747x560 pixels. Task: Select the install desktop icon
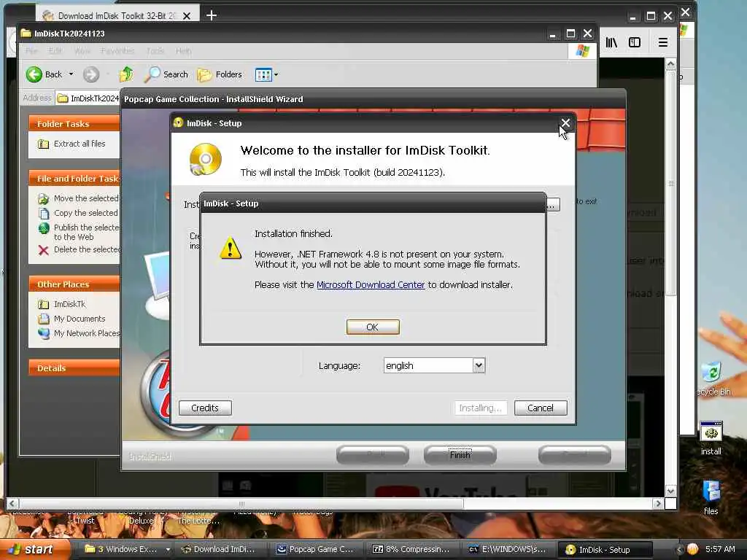711,438
